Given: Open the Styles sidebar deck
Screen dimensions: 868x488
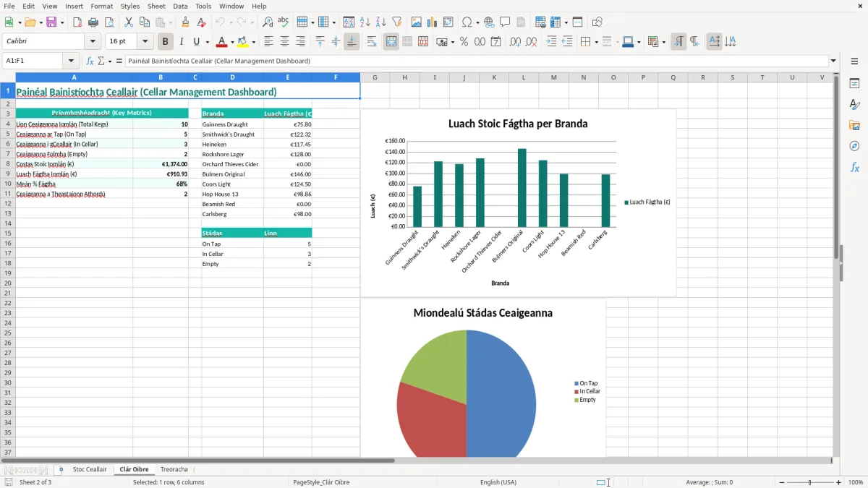Looking at the screenshot, I should click(854, 105).
